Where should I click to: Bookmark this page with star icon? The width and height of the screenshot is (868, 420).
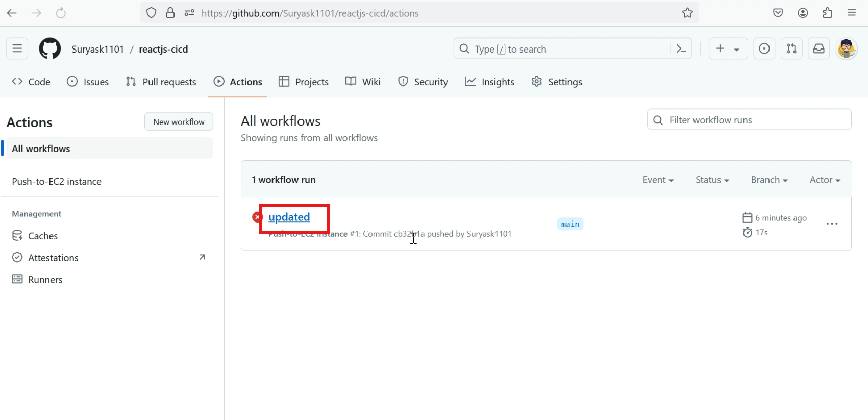pyautogui.click(x=687, y=13)
